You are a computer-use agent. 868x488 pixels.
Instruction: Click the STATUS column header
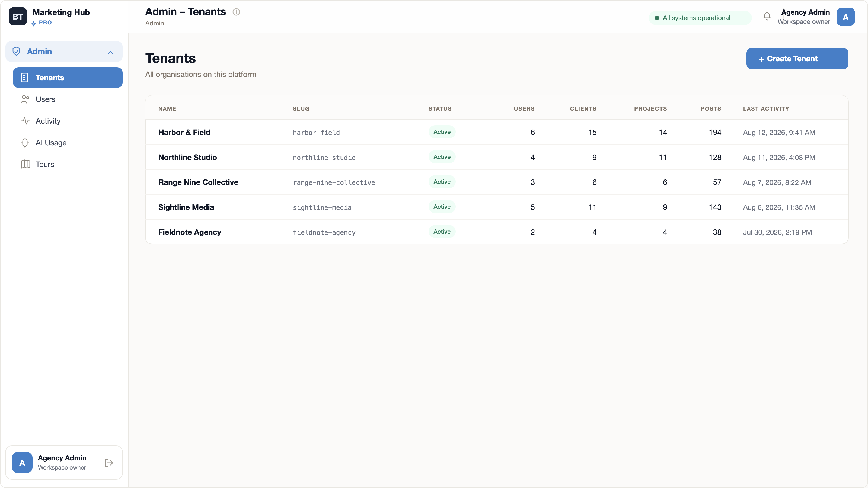click(x=440, y=108)
